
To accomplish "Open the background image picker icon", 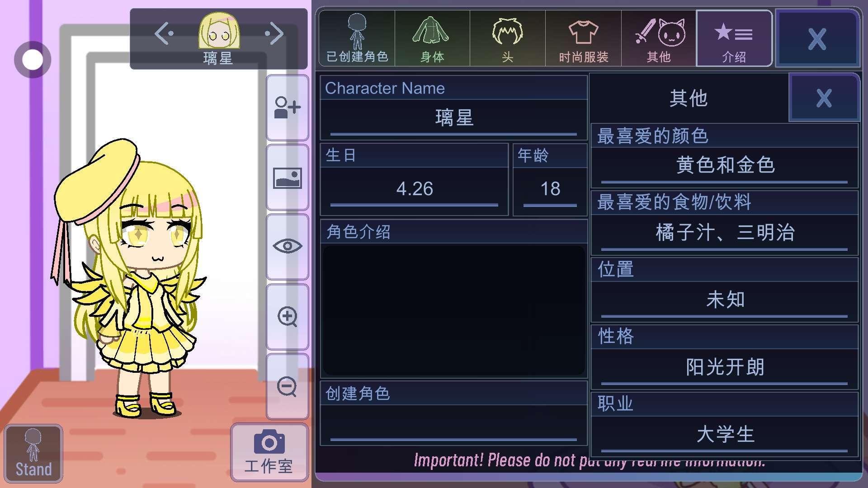I will point(288,178).
